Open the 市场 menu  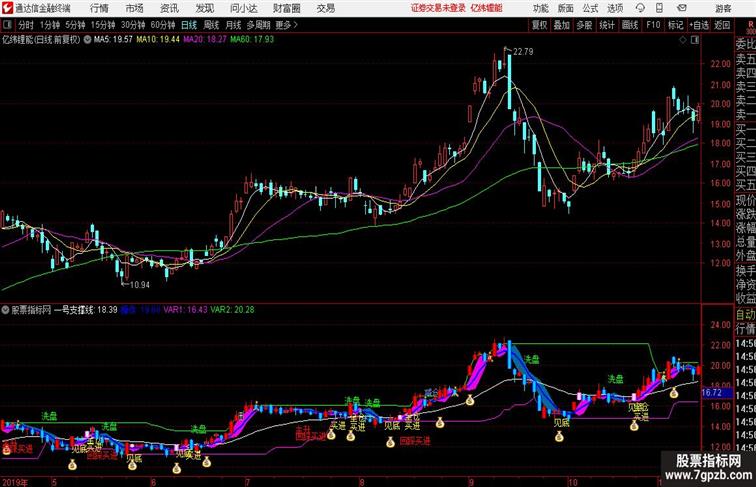coord(135,8)
